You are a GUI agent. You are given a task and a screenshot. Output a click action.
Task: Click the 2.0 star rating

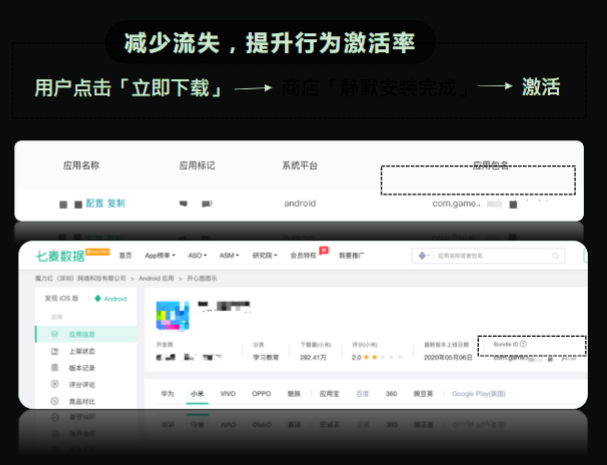coord(377,357)
